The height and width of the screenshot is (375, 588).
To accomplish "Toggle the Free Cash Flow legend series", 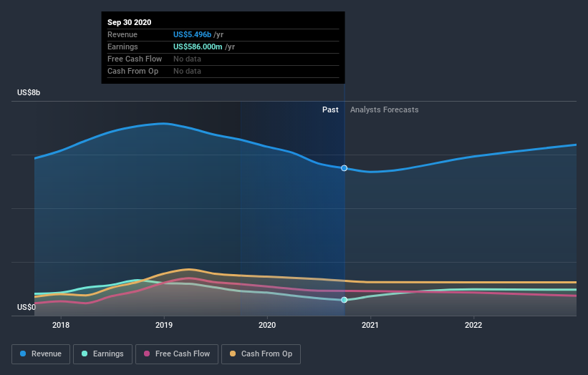I will [x=177, y=354].
